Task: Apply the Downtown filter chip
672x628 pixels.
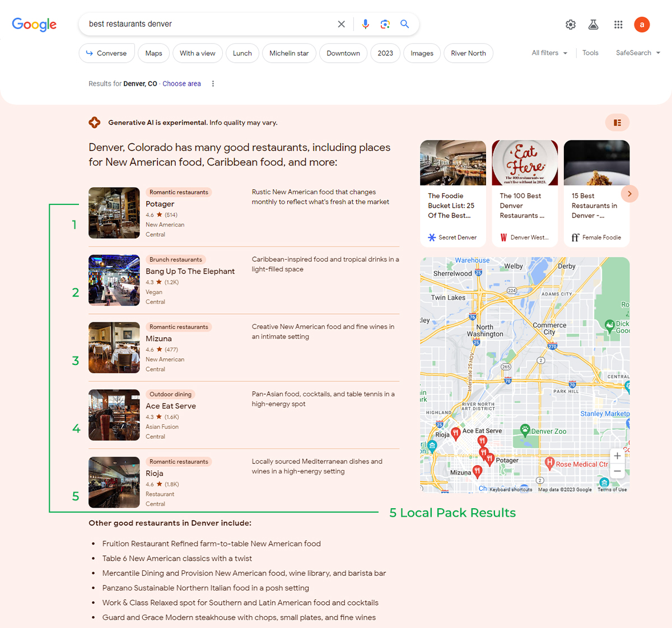Action: [x=343, y=53]
